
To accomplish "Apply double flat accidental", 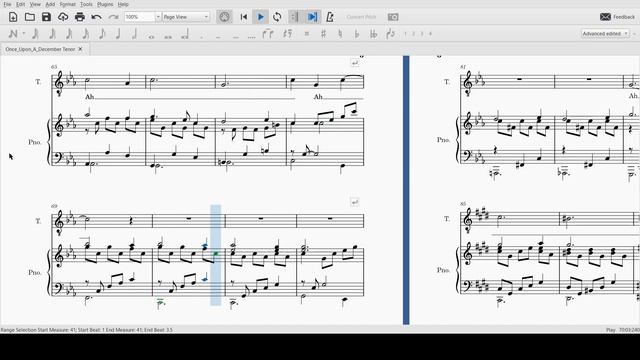I will tap(373, 34).
